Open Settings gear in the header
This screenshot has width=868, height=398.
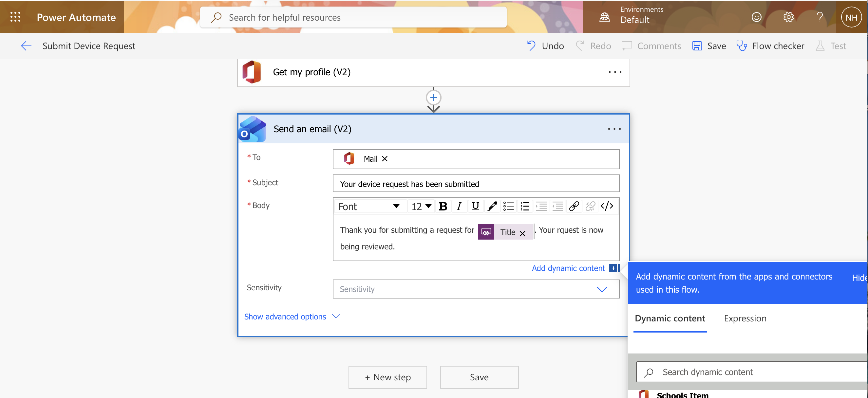click(x=788, y=17)
